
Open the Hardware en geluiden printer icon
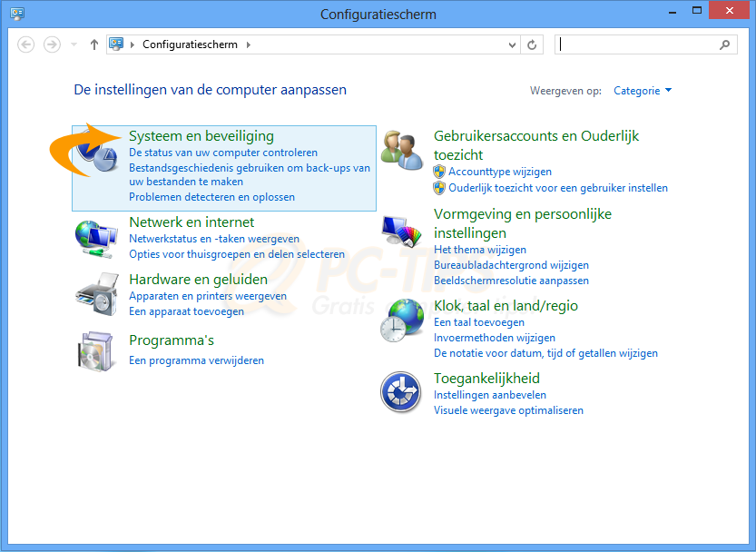[x=97, y=295]
